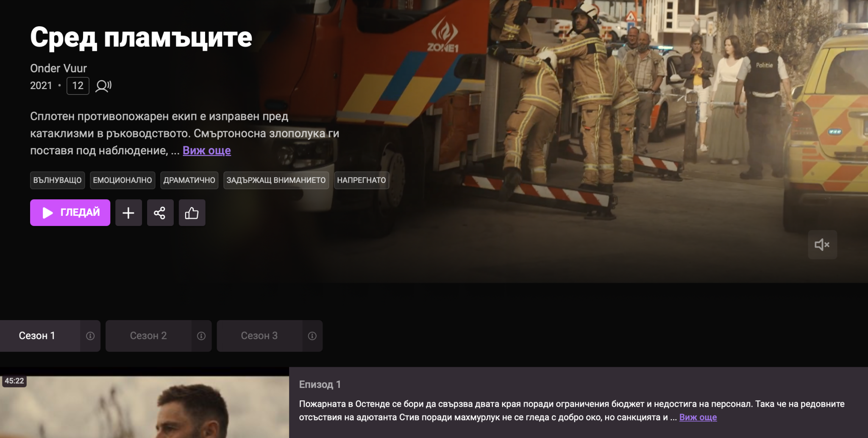The image size is (868, 438).
Task: Click the audio dubbing icon next to the age rating
Action: 103,86
